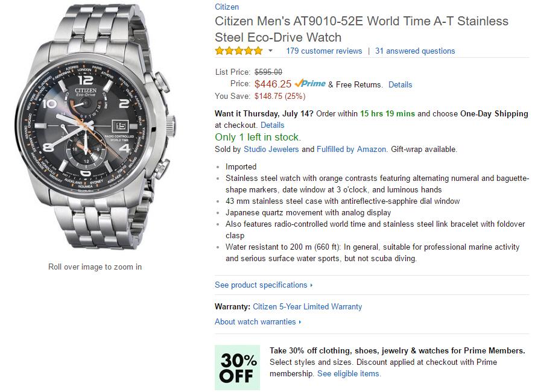Viewport: 535px width, 392px height.
Task: Click the product title text
Action: [361, 28]
